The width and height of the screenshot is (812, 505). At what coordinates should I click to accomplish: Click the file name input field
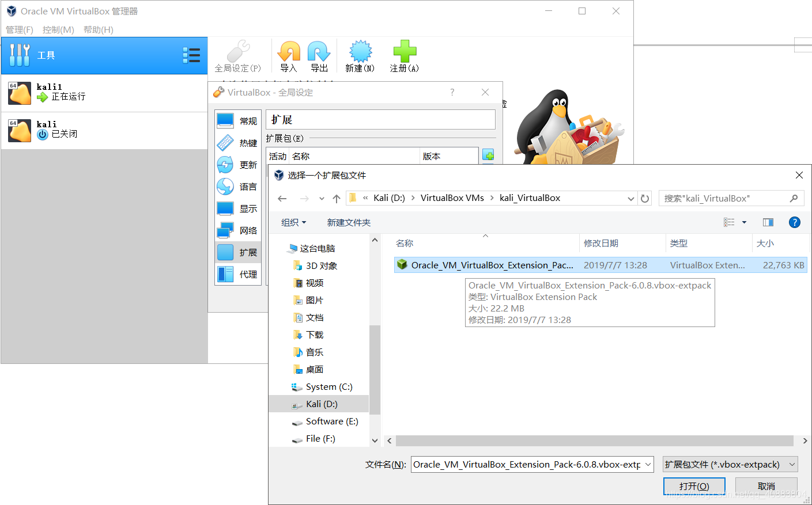(527, 464)
